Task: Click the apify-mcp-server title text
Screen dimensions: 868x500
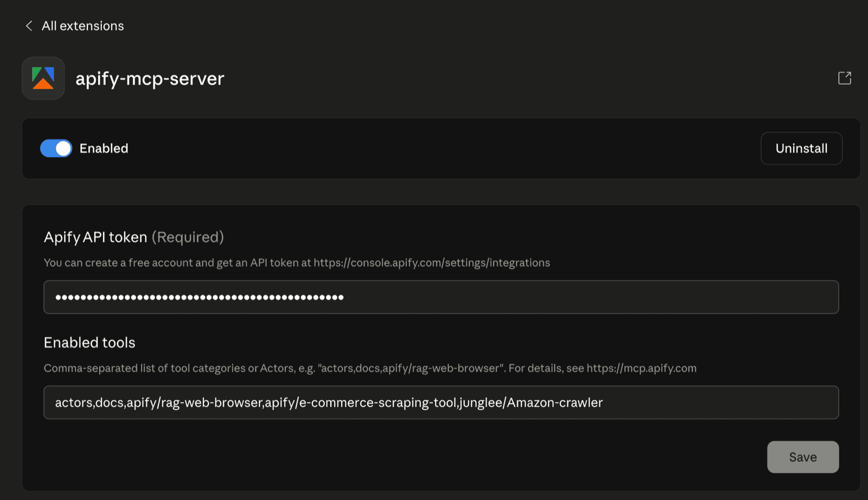Action: 150,79
